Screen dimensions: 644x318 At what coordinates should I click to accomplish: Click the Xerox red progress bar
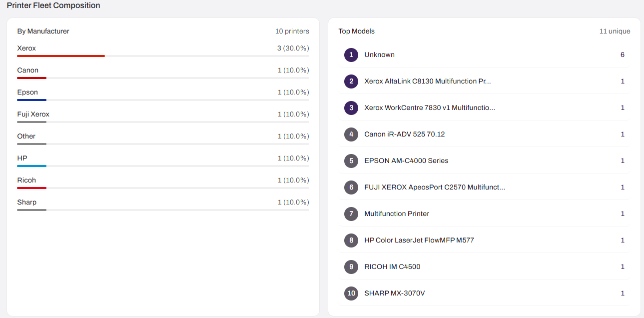pyautogui.click(x=61, y=56)
